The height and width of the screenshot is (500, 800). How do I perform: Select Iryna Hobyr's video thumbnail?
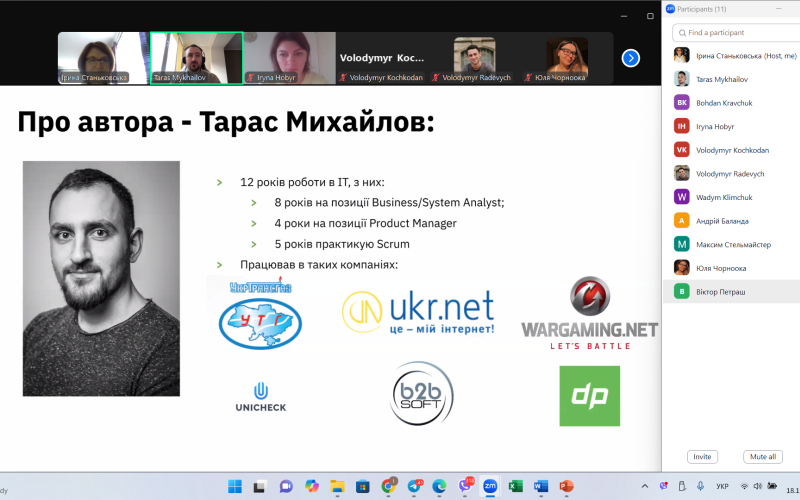tap(290, 58)
